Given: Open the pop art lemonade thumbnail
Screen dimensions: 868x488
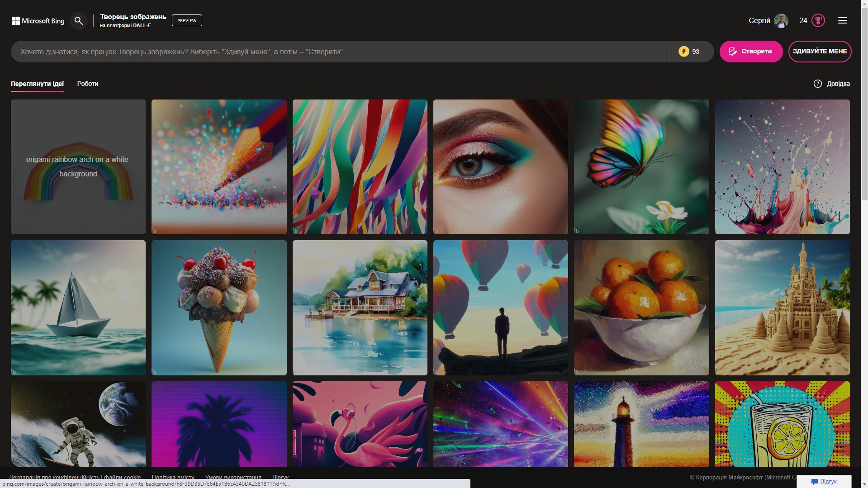Looking at the screenshot, I should (x=783, y=424).
